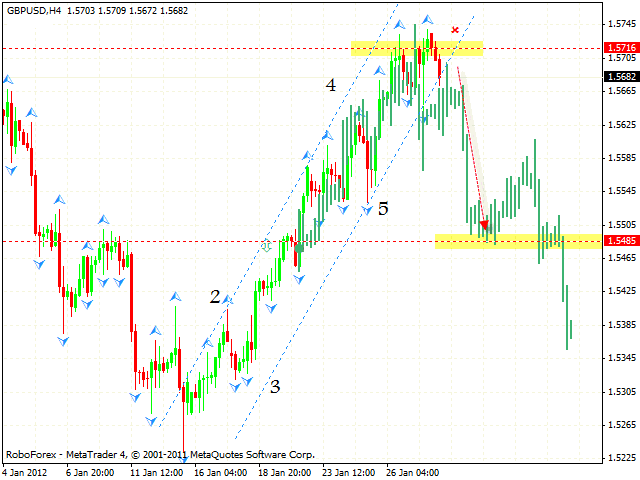Select the wave label 5

[x=383, y=208]
